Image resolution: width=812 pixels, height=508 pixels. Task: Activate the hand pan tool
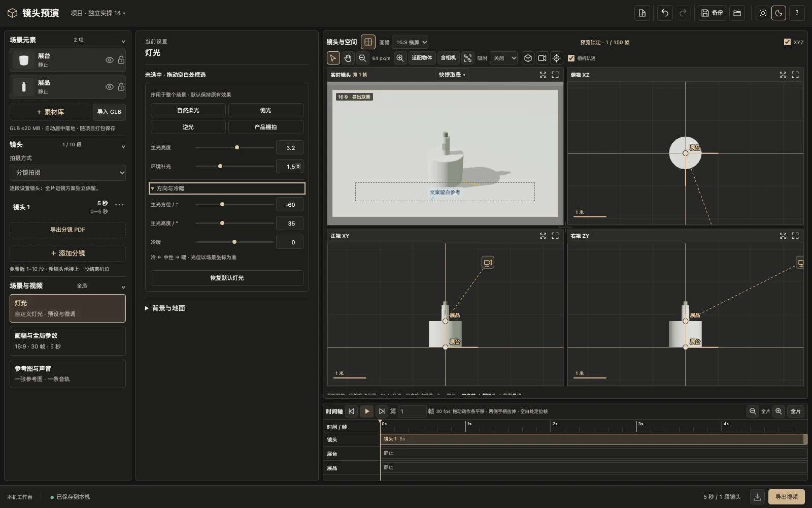348,58
